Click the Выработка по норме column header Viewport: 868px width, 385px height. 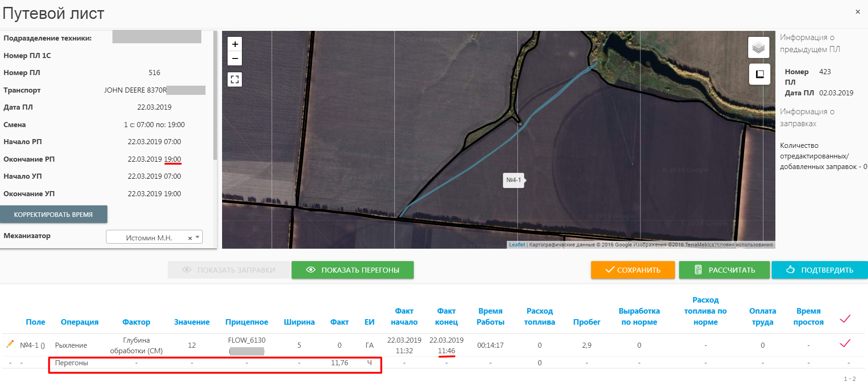(x=639, y=316)
